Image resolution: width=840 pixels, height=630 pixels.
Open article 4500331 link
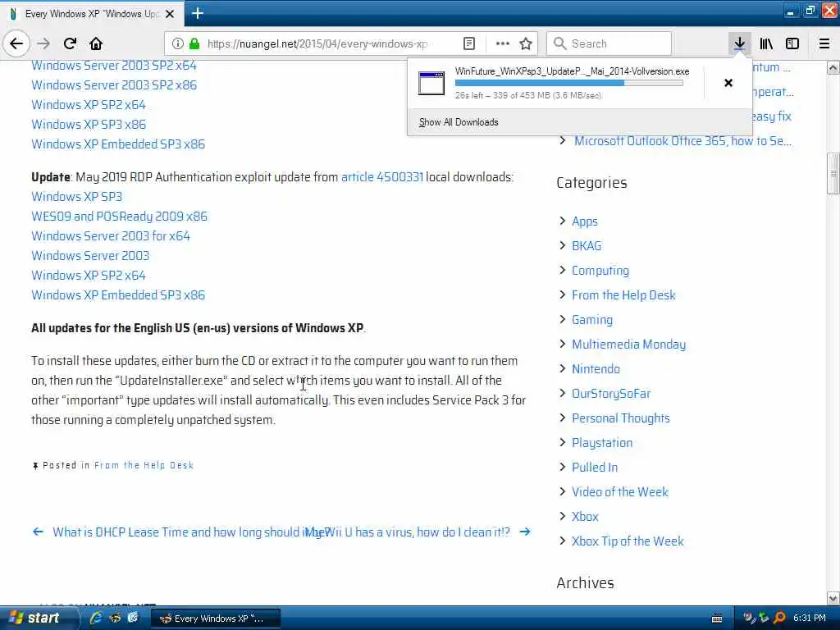(382, 177)
